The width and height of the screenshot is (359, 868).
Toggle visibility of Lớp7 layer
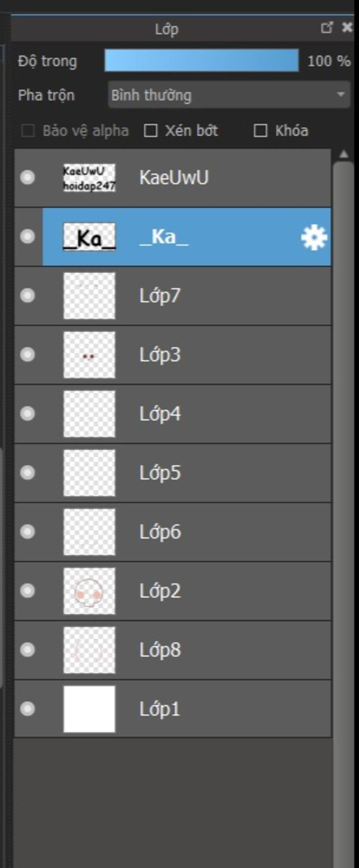click(x=27, y=296)
